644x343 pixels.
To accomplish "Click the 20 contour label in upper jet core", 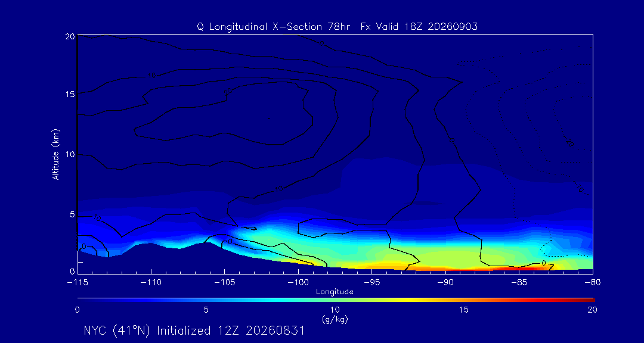I will point(228,92).
